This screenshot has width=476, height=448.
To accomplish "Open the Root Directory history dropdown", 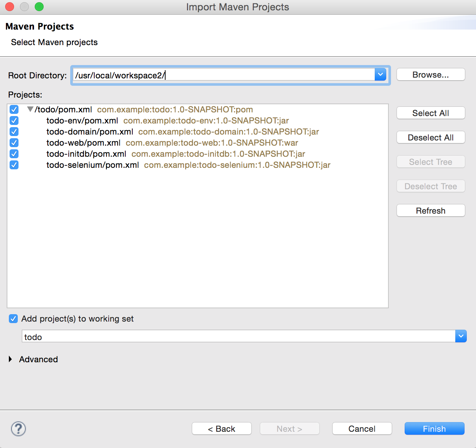I will (x=380, y=74).
